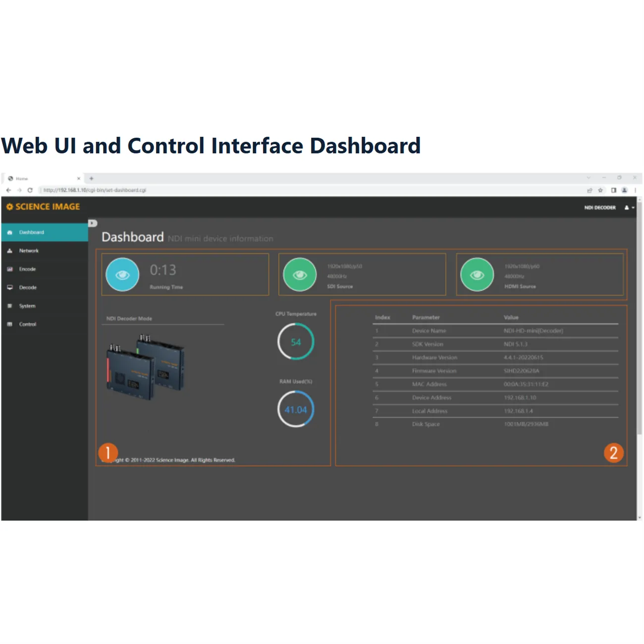This screenshot has height=644, width=644.
Task: Collapse the sidebar with the toggle arrow
Action: (93, 223)
